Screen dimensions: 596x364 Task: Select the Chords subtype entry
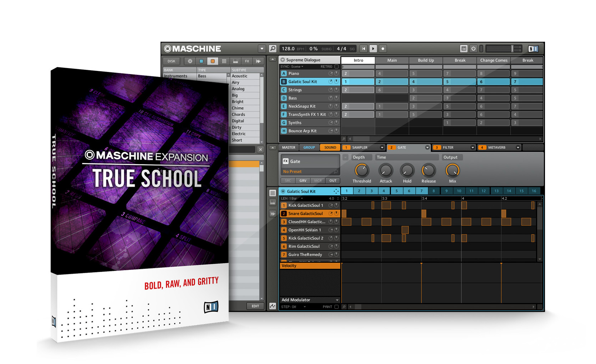pos(245,114)
